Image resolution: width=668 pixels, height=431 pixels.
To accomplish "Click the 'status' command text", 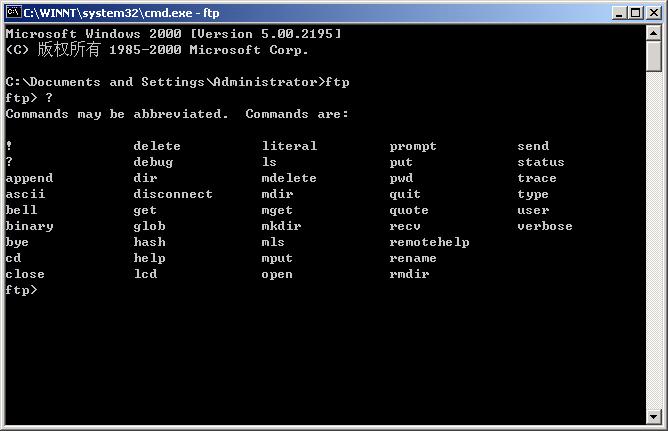I will click(541, 162).
